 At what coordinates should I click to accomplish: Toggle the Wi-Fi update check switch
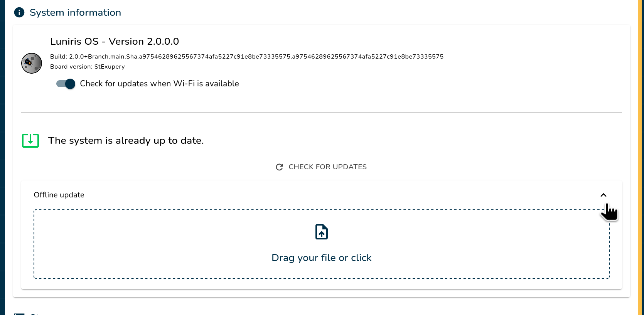[66, 84]
